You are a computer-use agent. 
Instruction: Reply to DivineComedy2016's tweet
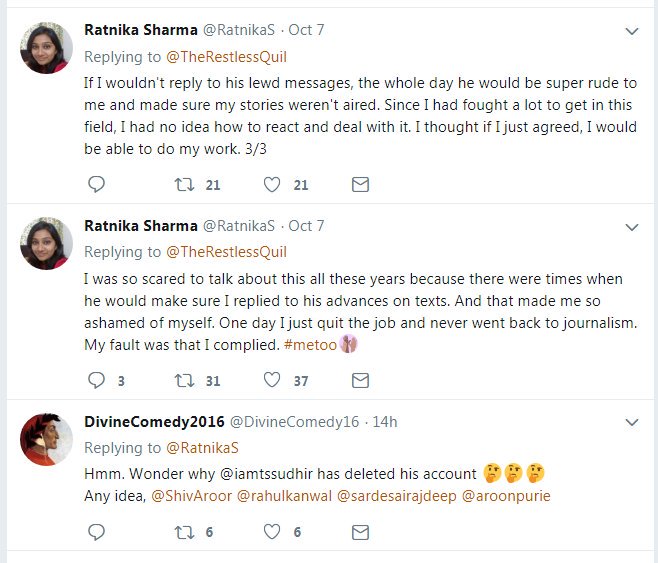pos(96,533)
